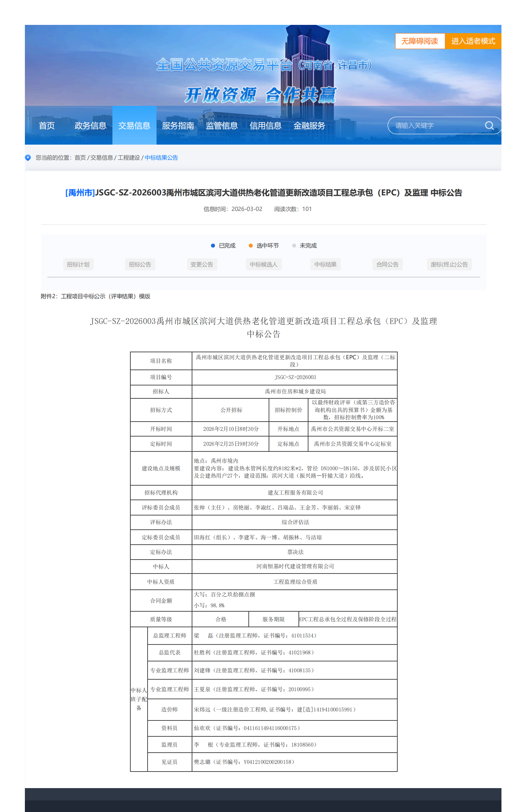Image resolution: width=526 pixels, height=812 pixels.
Task: Follow the 中标结果公告 breadcrumb link
Action: pyautogui.click(x=161, y=158)
